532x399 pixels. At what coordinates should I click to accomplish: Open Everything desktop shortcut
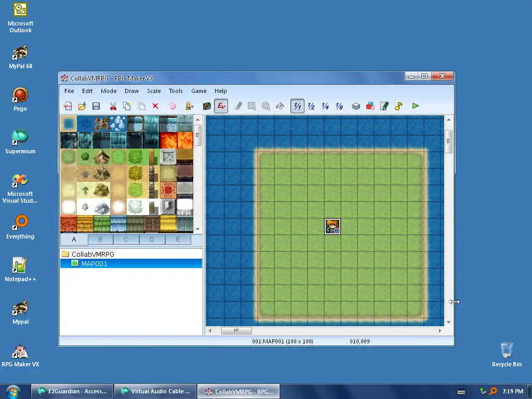[x=20, y=227]
